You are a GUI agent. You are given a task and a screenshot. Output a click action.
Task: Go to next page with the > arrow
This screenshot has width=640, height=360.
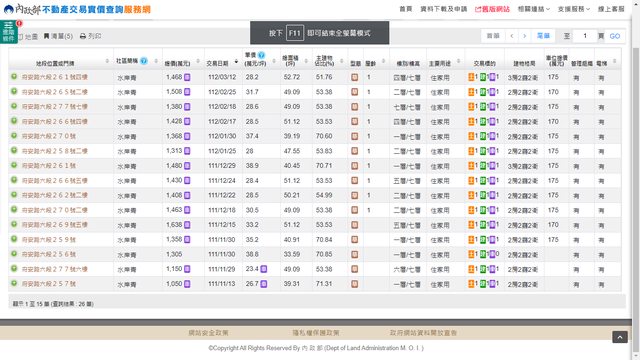tap(524, 36)
